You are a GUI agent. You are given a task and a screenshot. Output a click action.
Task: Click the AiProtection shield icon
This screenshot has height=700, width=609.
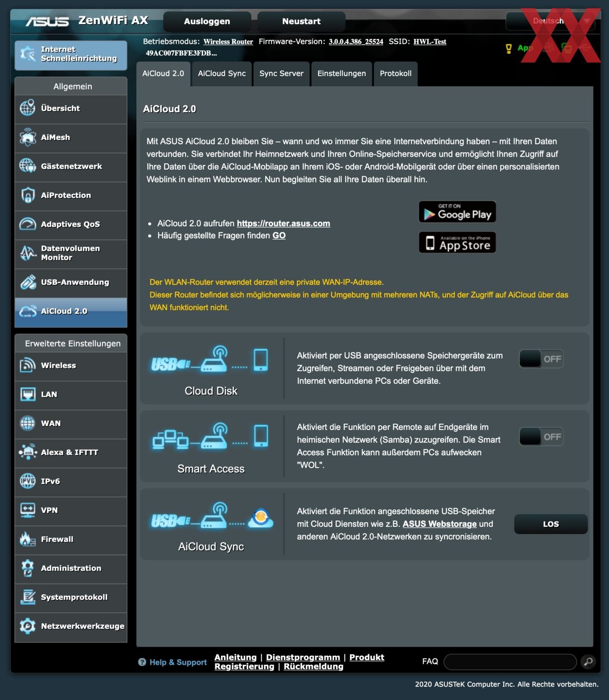tap(27, 195)
